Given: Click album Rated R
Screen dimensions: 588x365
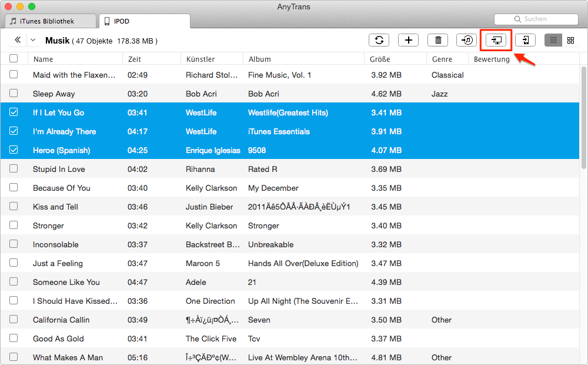Looking at the screenshot, I should point(262,169).
